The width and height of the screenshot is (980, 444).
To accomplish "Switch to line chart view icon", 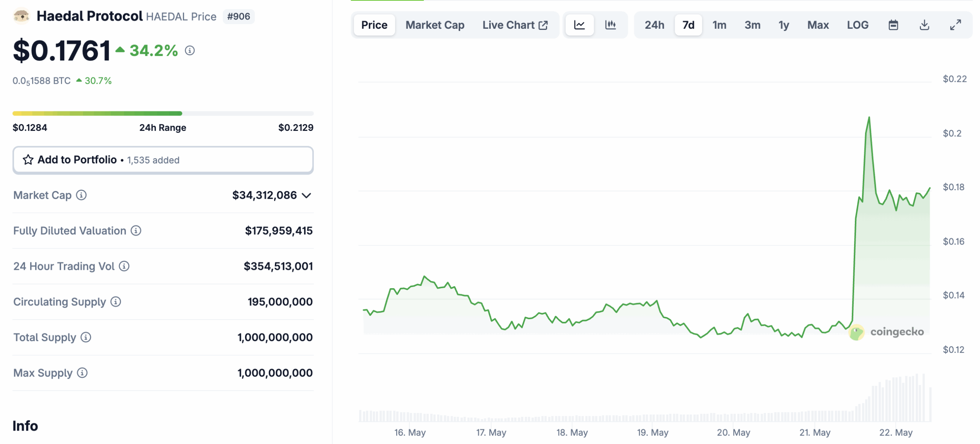I will 579,25.
